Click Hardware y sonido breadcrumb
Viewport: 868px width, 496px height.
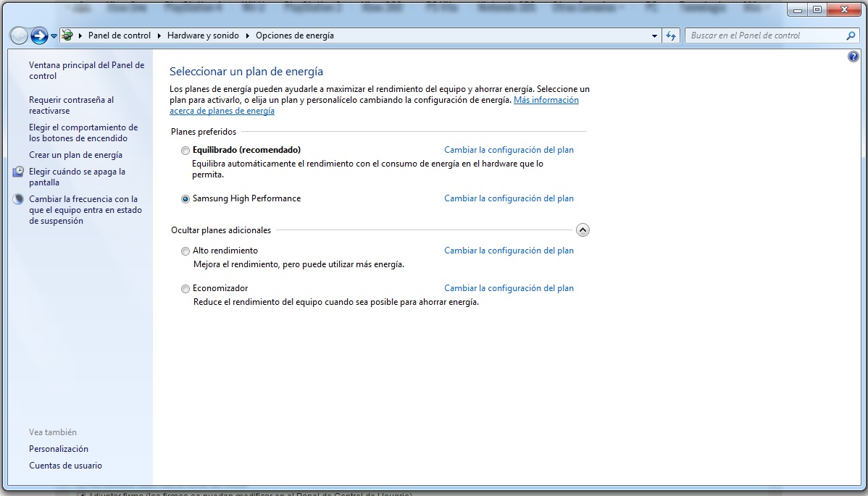coord(203,35)
